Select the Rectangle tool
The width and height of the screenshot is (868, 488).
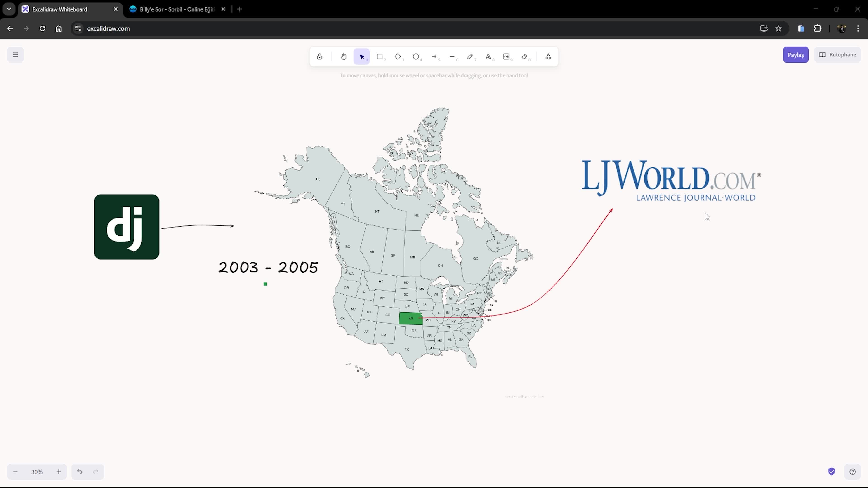pos(380,56)
